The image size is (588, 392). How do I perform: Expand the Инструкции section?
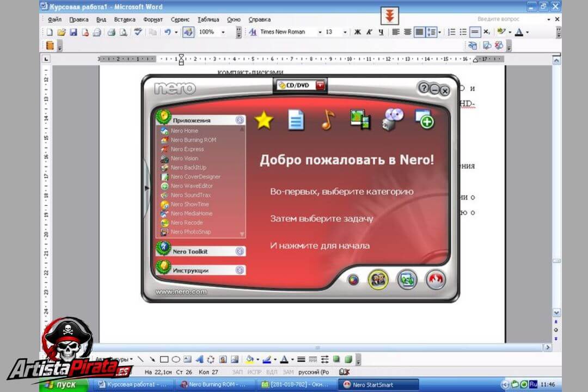[x=240, y=270]
